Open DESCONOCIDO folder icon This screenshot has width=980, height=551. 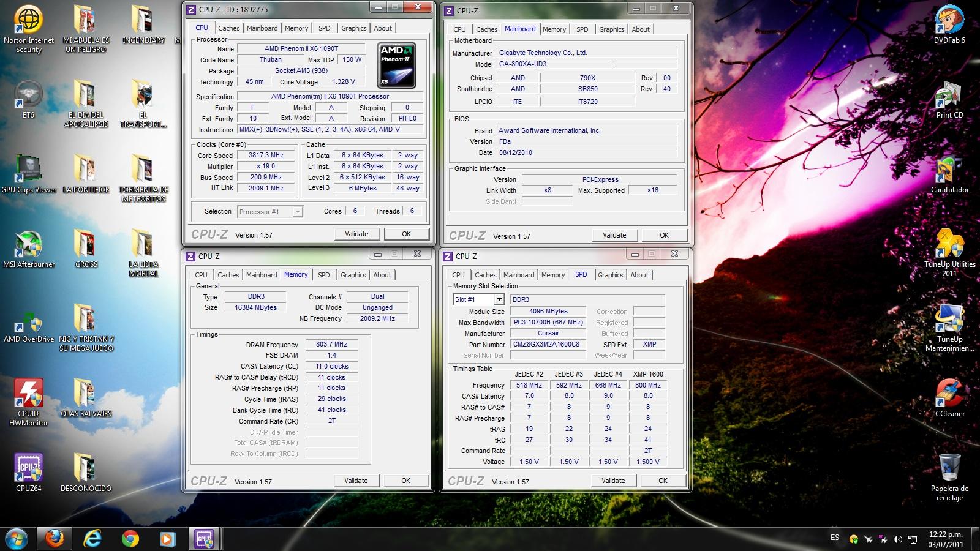(86, 473)
